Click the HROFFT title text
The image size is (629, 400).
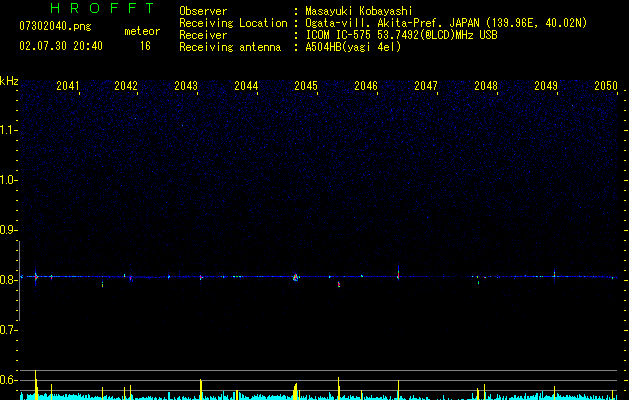tap(103, 8)
